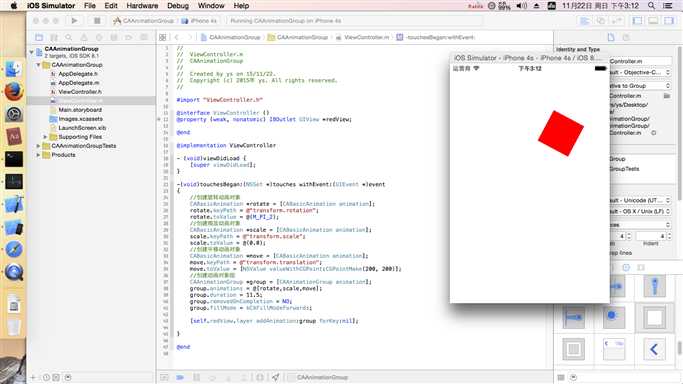Screen dimensions: 683x384
Task: Open the Location dropdown showing Relative to Group
Action: pos(640,86)
